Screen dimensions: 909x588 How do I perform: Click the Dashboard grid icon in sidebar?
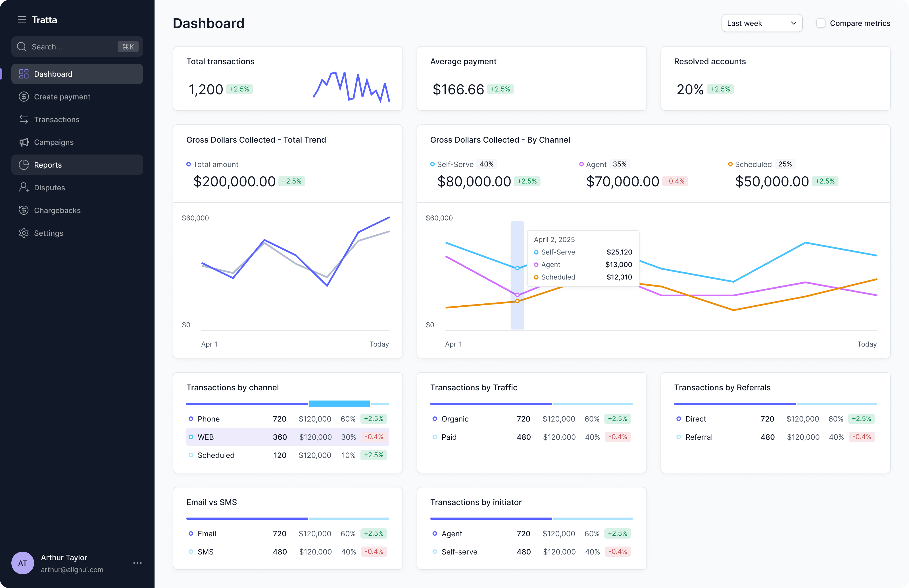click(x=24, y=74)
